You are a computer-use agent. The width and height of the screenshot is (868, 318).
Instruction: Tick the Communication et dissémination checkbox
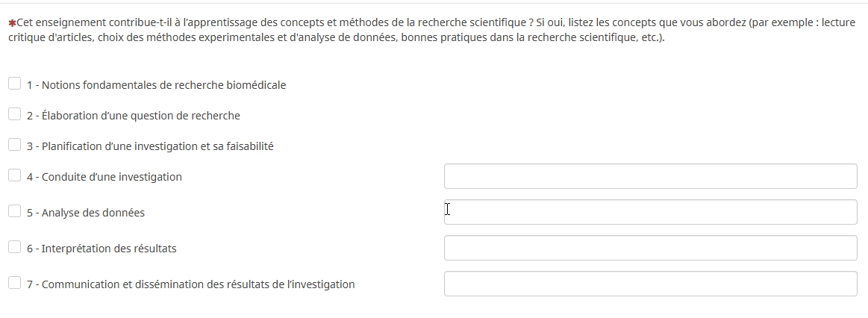[x=14, y=283]
